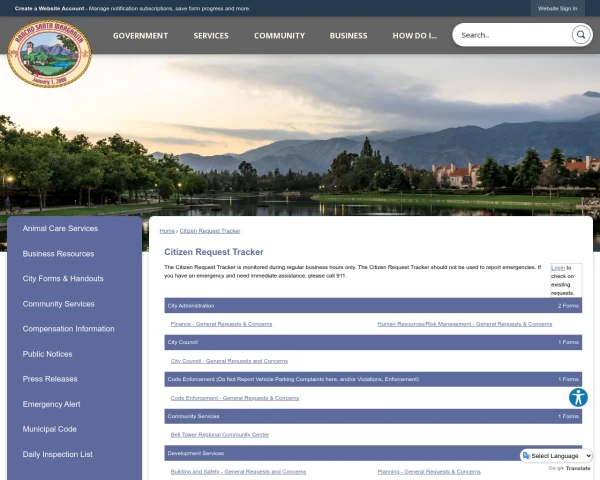Viewport: 600px width, 480px height.
Task: Open Bell Tower Regional Community Center form
Action: [x=220, y=434]
